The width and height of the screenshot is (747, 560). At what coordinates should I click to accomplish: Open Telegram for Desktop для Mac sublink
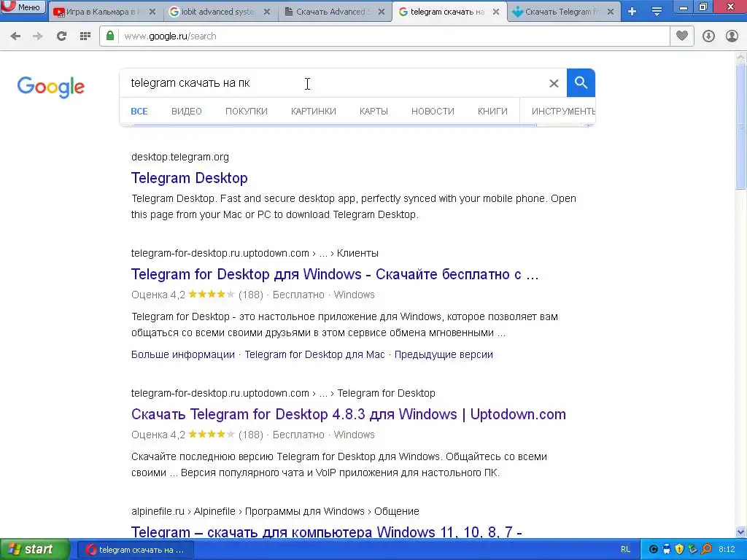pos(314,355)
